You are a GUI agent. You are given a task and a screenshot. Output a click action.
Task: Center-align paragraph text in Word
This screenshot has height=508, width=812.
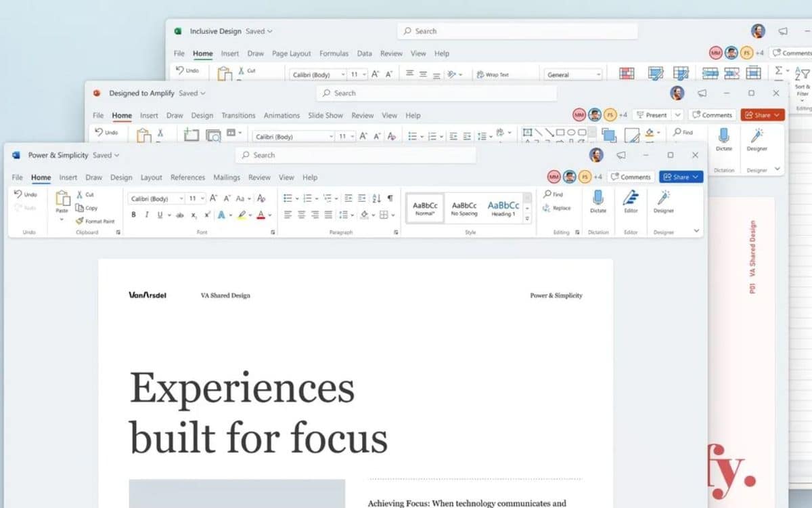(x=301, y=215)
